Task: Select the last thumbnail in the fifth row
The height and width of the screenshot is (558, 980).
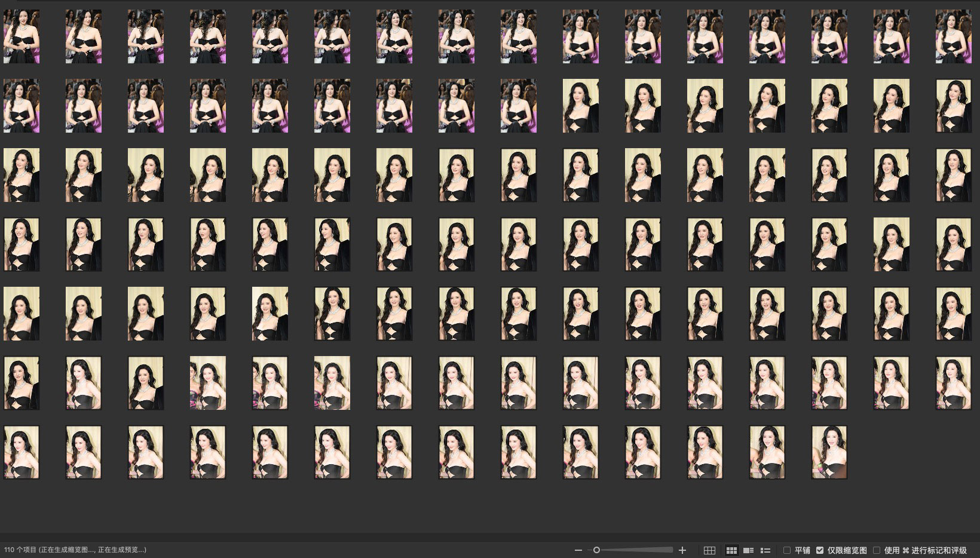Action: click(x=953, y=314)
